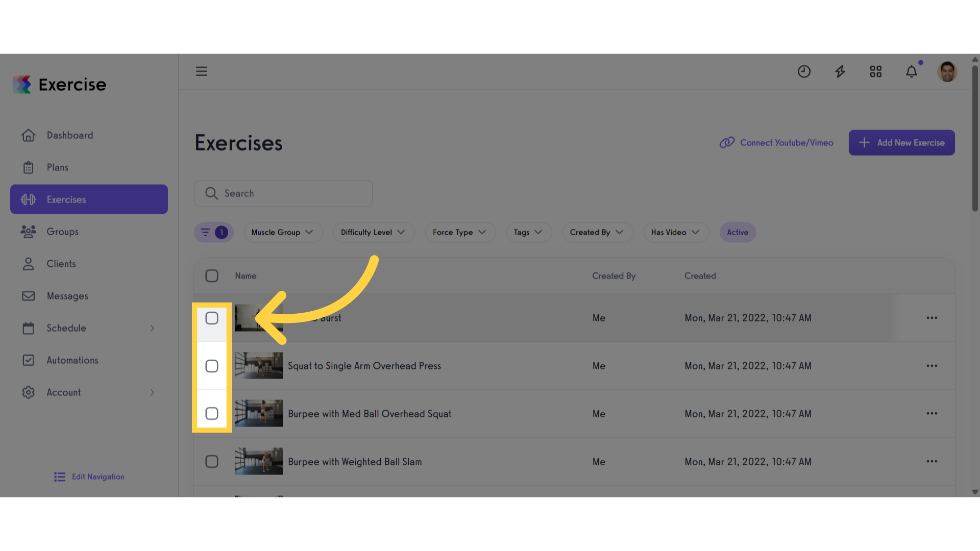Click the lightning bolt quick actions icon
The image size is (980, 551).
click(x=840, y=71)
